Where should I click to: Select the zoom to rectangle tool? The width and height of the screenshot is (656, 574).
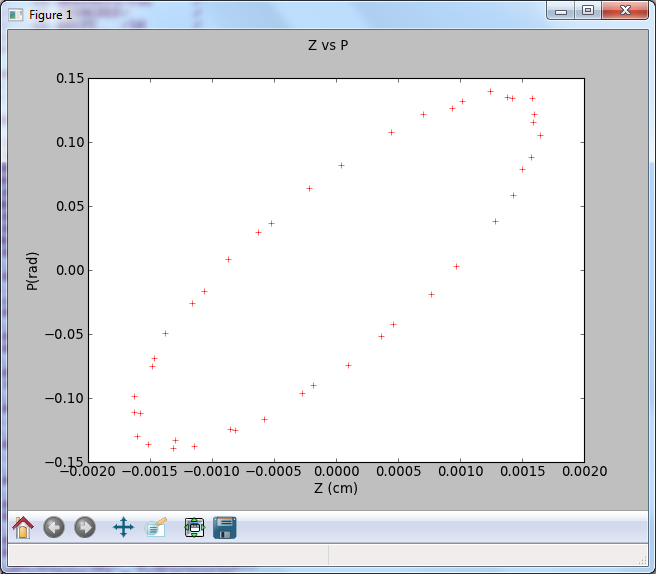click(156, 527)
